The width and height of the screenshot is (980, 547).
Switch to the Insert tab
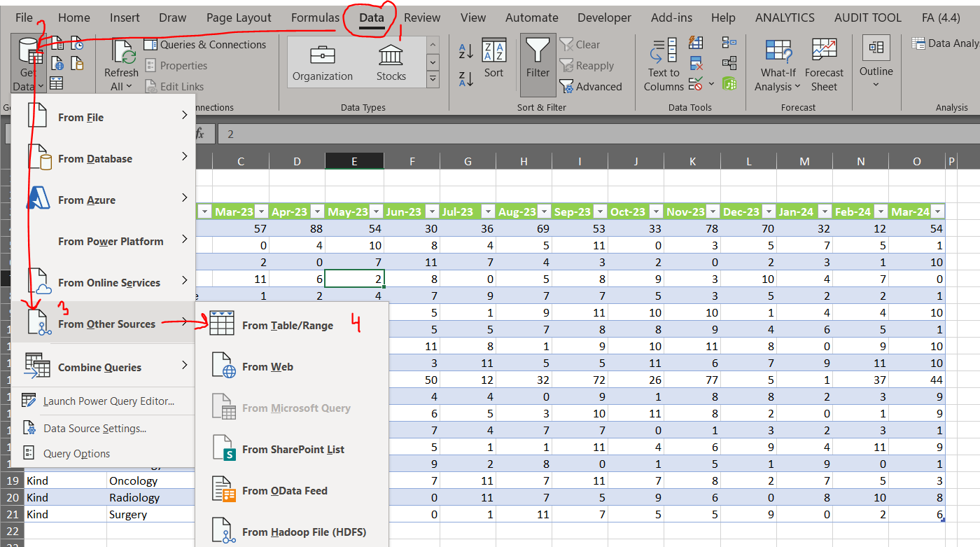coord(125,18)
